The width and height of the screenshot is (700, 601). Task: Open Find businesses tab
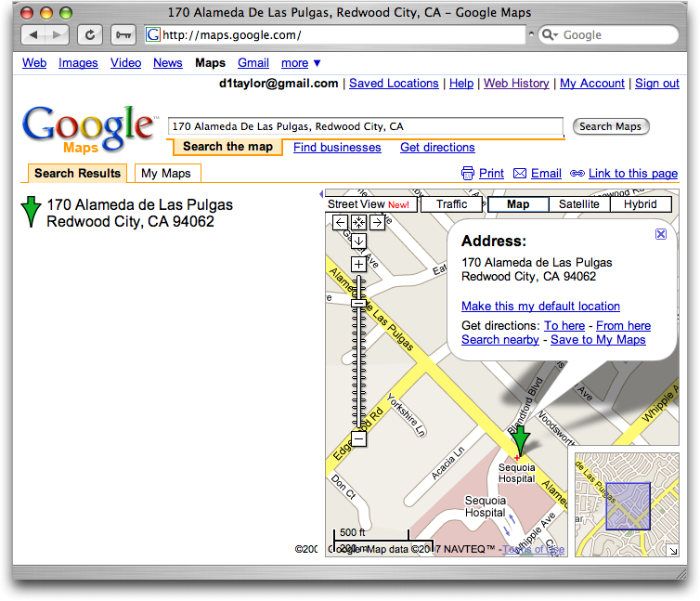coord(337,148)
